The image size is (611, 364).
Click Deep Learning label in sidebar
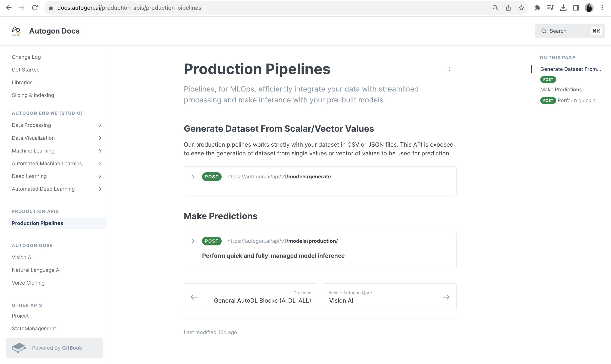[x=29, y=176]
